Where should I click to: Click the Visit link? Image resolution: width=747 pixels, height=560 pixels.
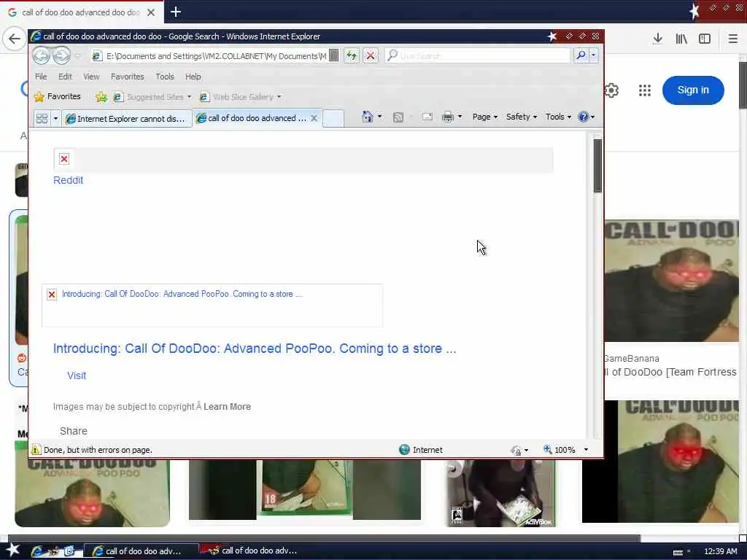click(77, 376)
